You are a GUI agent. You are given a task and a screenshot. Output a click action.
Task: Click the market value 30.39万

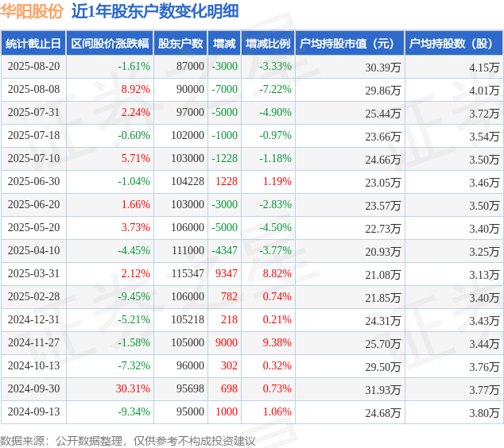pyautogui.click(x=383, y=68)
